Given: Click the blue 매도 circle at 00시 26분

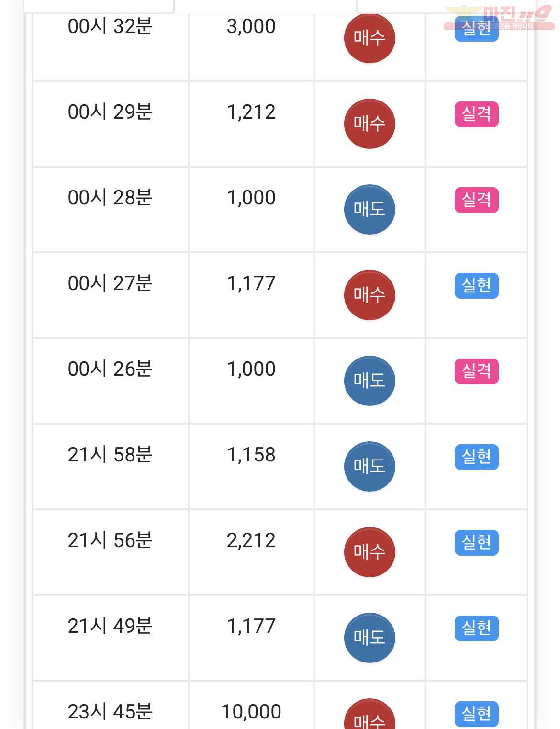Looking at the screenshot, I should tap(370, 381).
